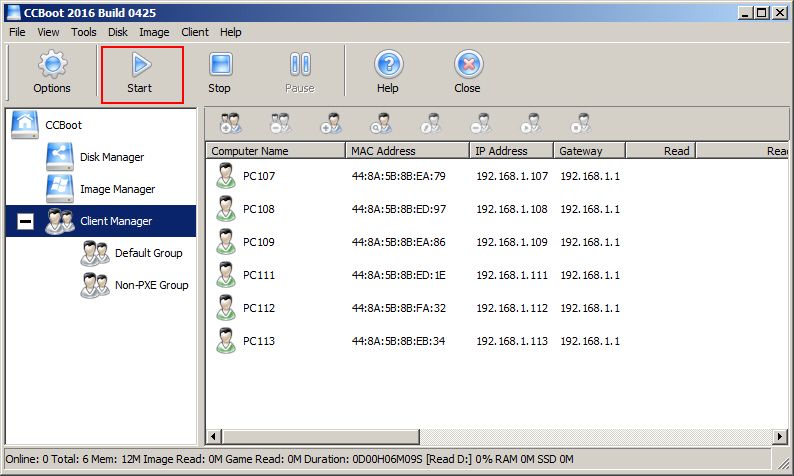
Task: Click the Search Client magnifier icon
Action: click(x=381, y=123)
